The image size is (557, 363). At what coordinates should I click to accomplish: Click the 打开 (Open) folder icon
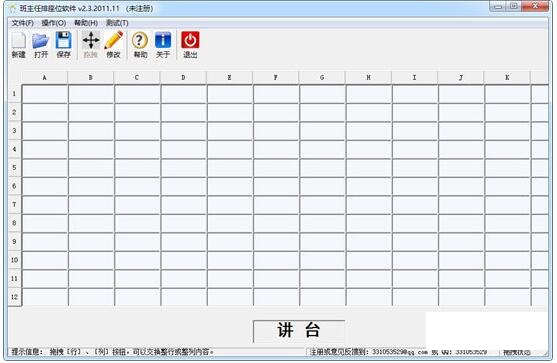point(41,44)
